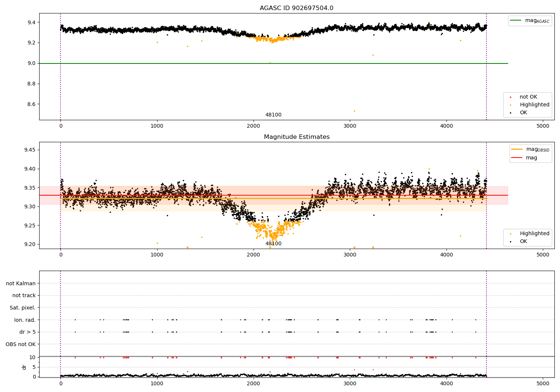Click the '48100' label in the top plot
Viewport: 560px width, 392px height.
pos(273,115)
